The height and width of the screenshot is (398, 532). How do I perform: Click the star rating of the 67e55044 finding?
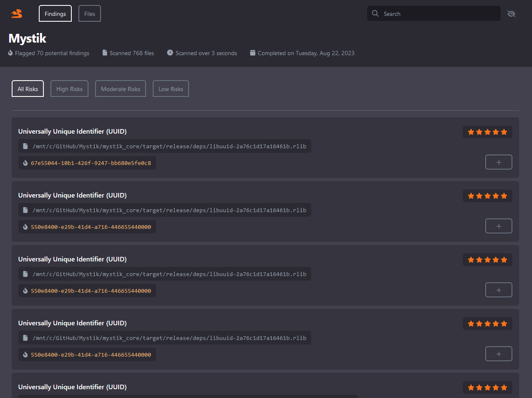click(x=487, y=132)
